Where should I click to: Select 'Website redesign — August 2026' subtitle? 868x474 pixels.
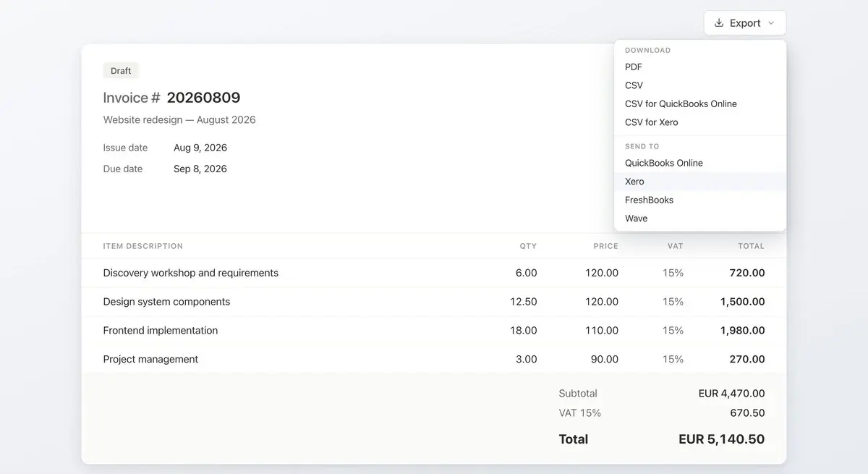179,120
